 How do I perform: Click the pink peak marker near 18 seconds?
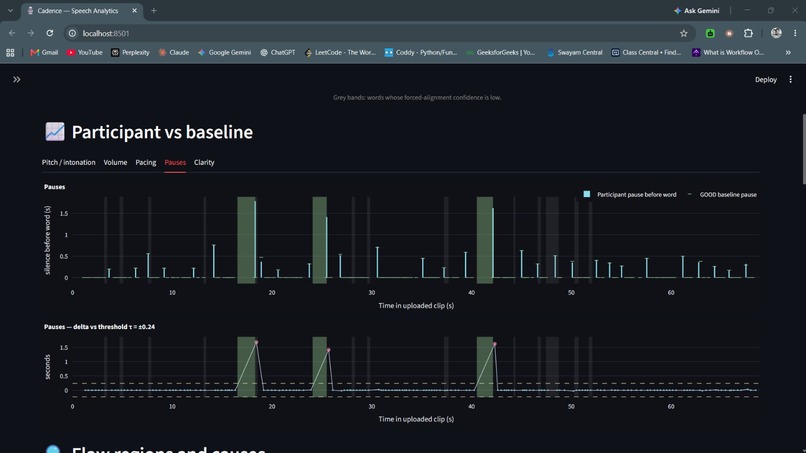256,342
